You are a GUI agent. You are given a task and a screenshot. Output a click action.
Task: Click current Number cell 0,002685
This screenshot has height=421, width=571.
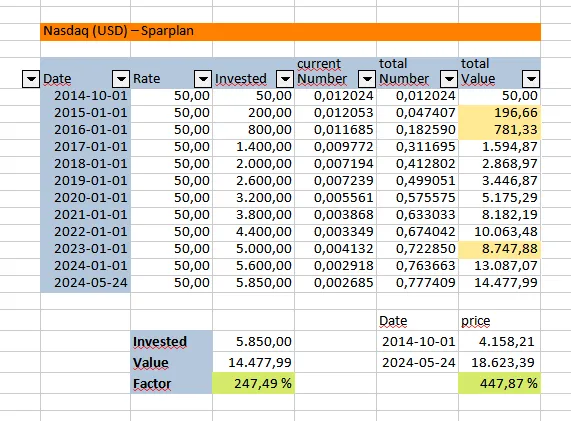335,283
